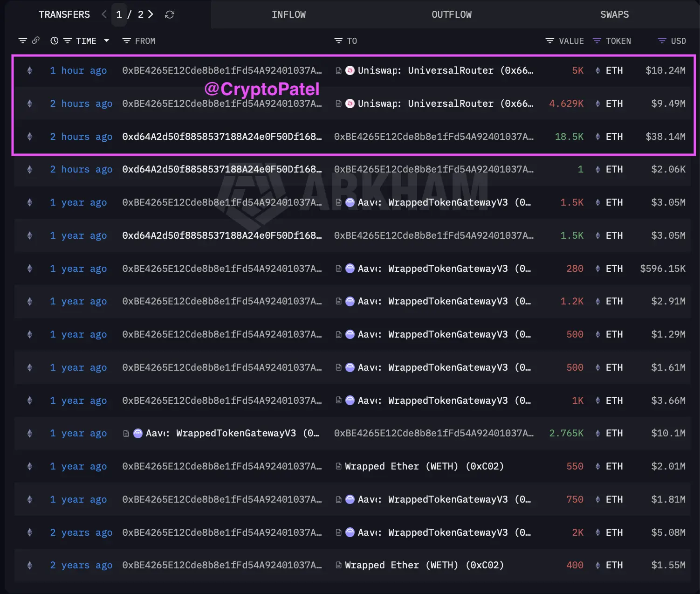The width and height of the screenshot is (700, 594).
Task: Filter by the VALUE column
Action: [x=550, y=41]
